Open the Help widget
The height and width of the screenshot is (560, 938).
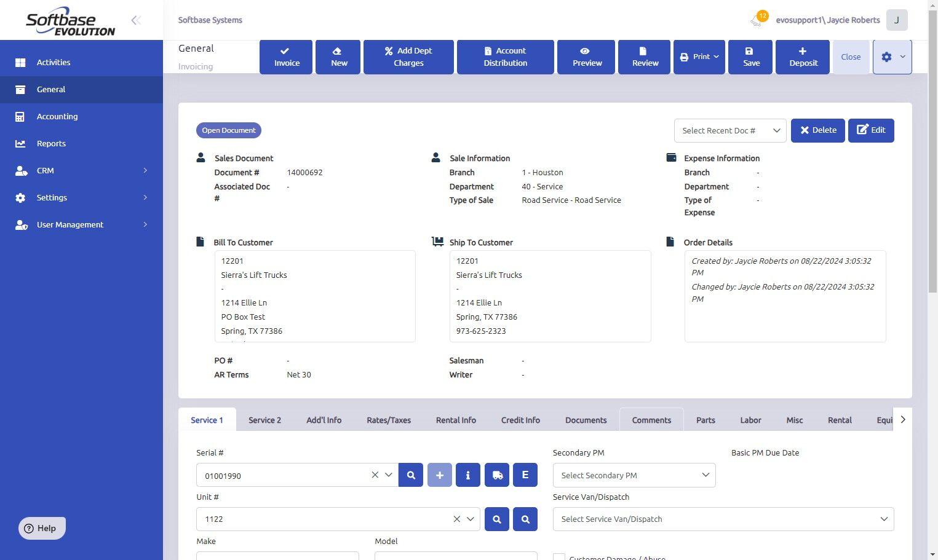42,528
